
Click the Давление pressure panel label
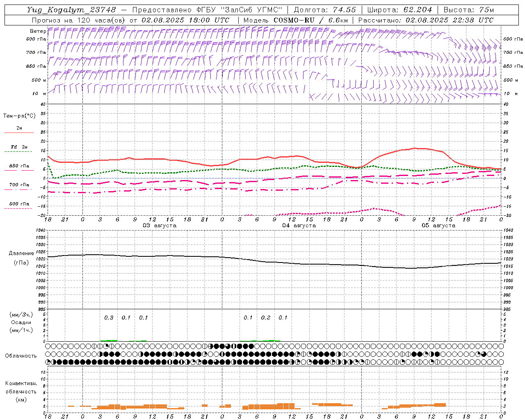pyautogui.click(x=21, y=253)
